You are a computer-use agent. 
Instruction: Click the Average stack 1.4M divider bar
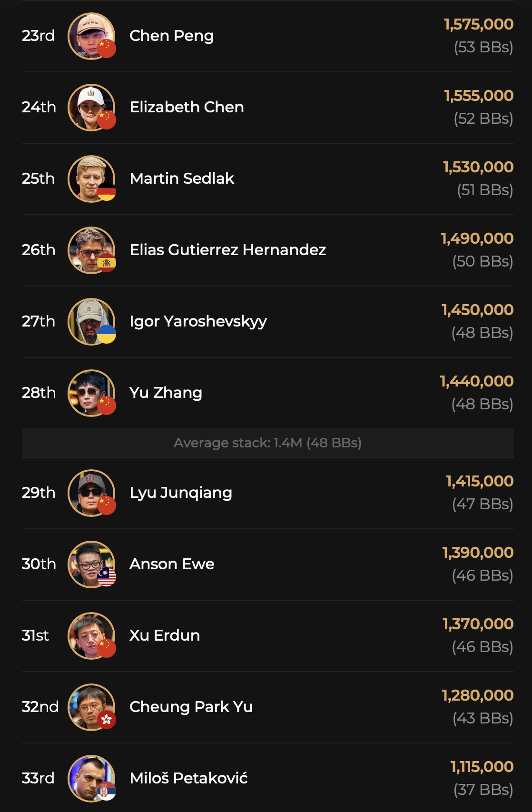click(267, 443)
